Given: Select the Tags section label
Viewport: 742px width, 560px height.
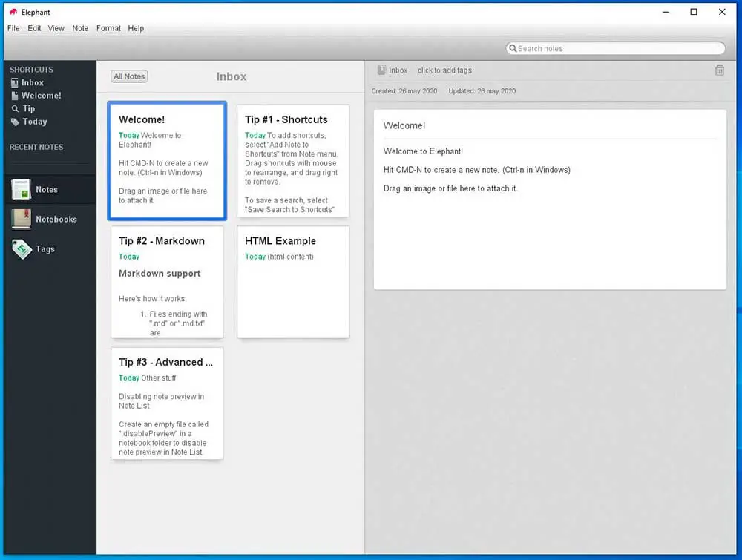Looking at the screenshot, I should 45,249.
